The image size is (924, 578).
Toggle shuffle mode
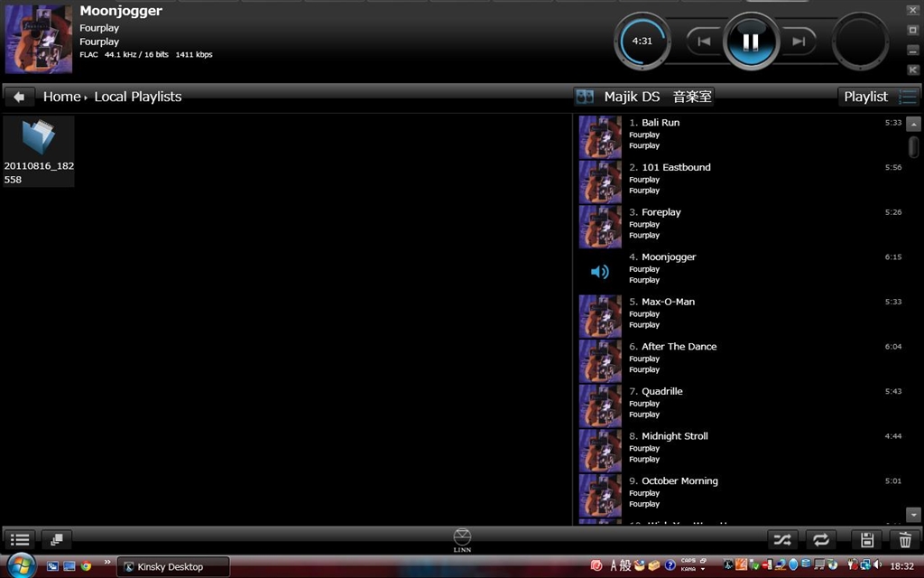[x=782, y=539]
